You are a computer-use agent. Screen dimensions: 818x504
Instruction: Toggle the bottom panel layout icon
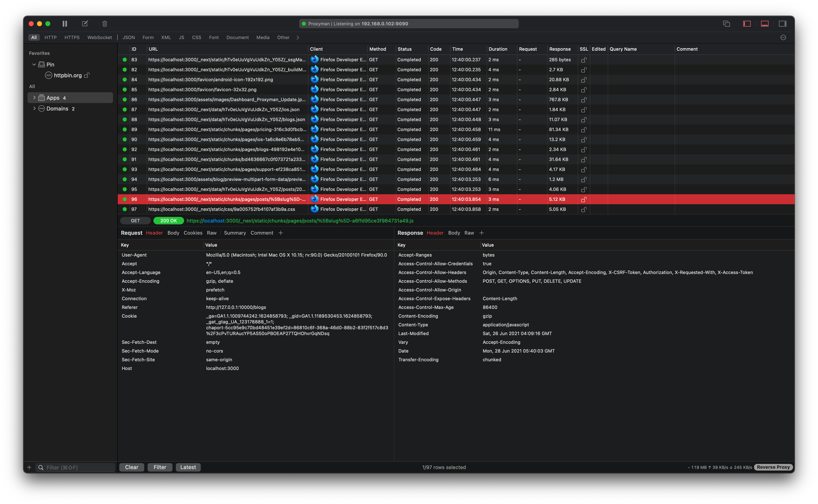point(765,23)
